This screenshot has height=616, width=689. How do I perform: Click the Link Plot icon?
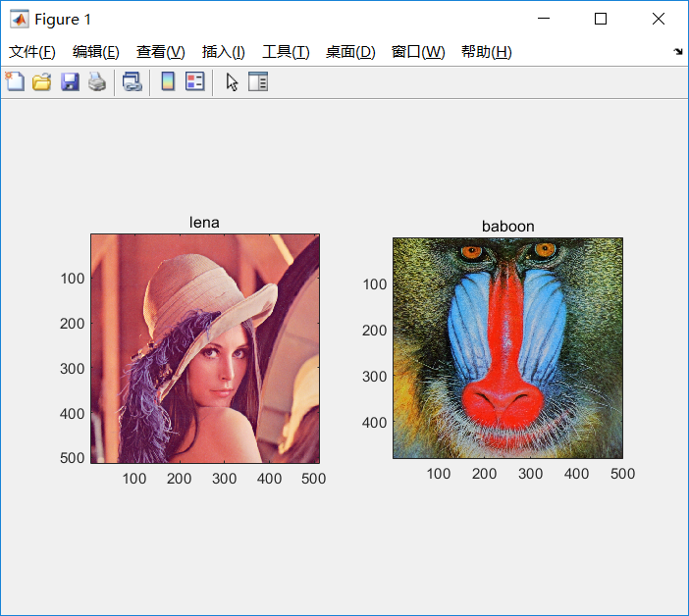(x=132, y=82)
